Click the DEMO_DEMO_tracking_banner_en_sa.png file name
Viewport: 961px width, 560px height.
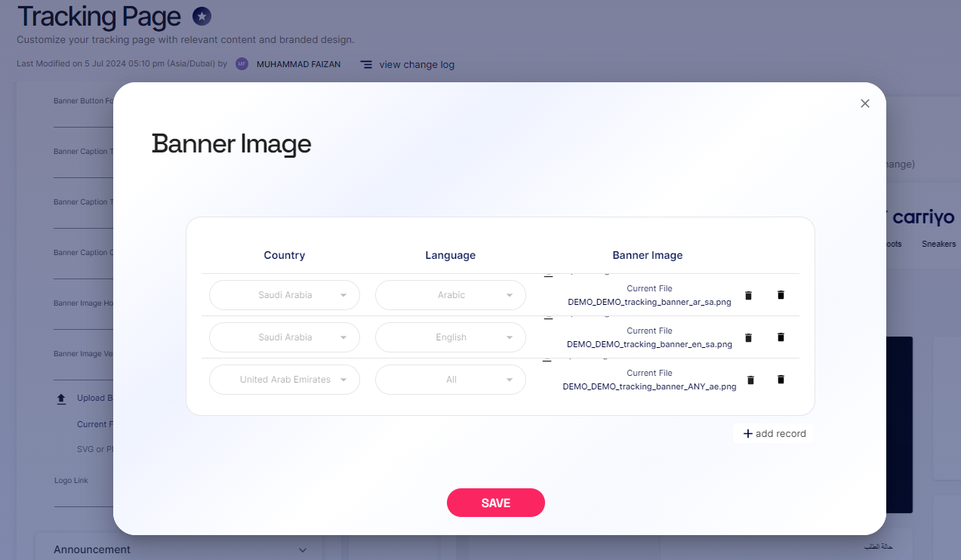pos(649,344)
